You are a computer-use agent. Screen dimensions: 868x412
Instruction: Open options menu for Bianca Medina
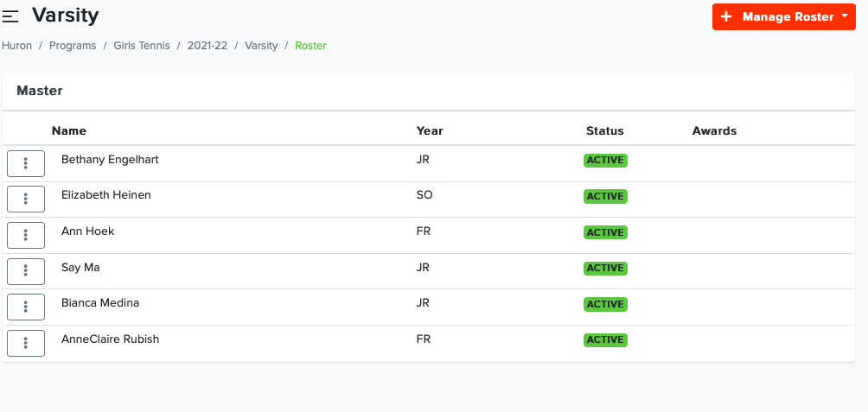pos(26,307)
